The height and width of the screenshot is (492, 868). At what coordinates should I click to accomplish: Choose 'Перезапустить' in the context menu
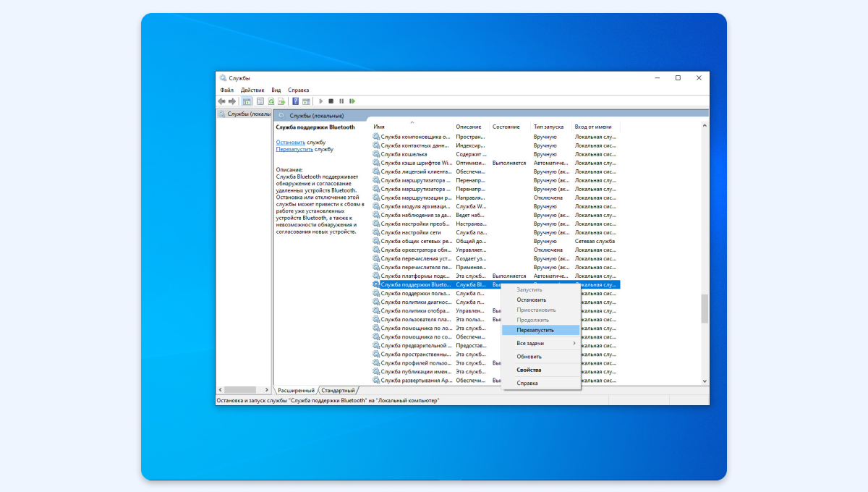click(x=535, y=330)
